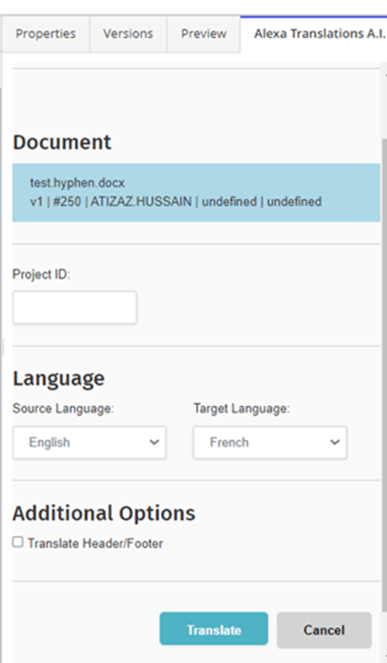Enable Translate Header/Footer checkbox
The image size is (387, 663).
click(x=18, y=542)
